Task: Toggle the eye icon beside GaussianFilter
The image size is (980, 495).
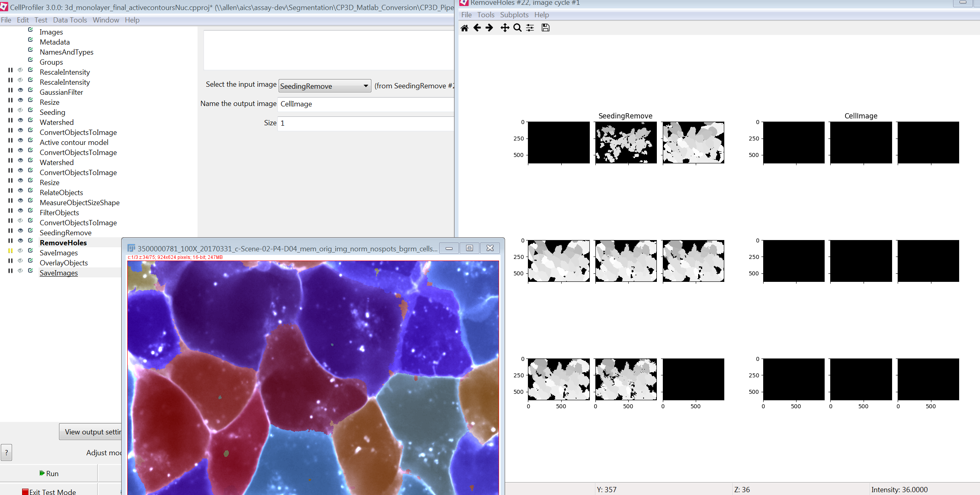Action: [20, 90]
